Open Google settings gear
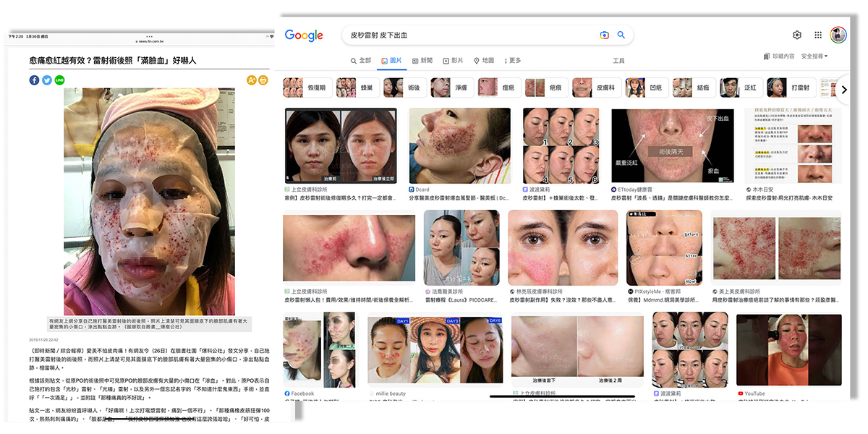 [x=796, y=35]
